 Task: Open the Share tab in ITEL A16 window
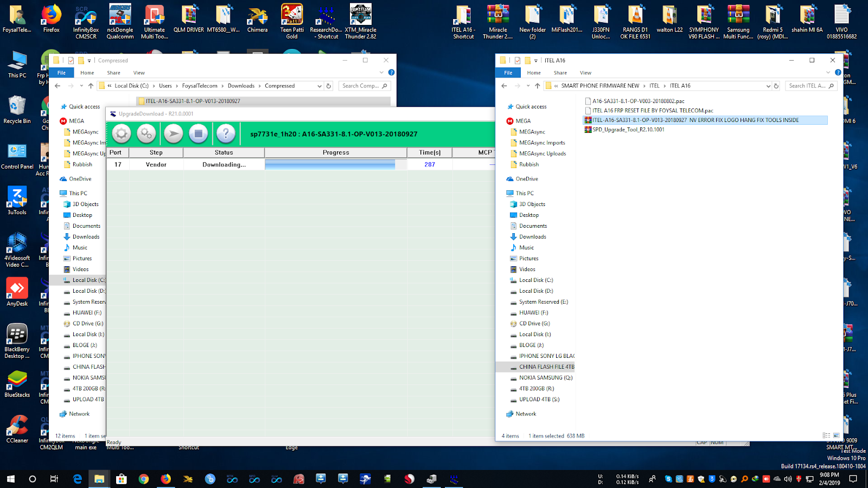(x=560, y=73)
